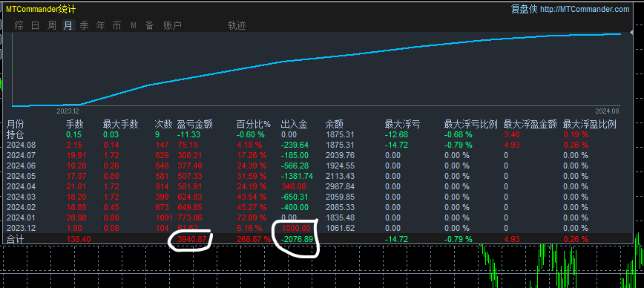This screenshot has width=644, height=288.
Task: Click the 1000.00 deposit in 2023.12
Action: point(296,228)
